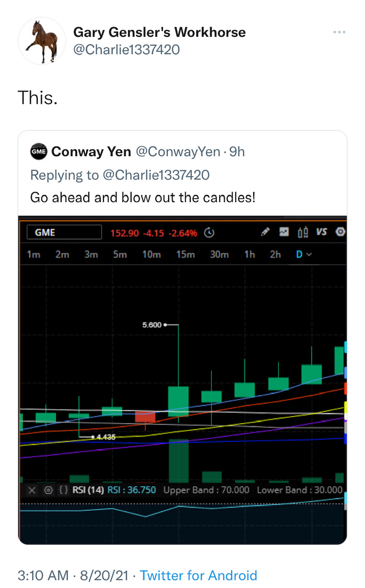Switch to the 1h timeframe
This screenshot has width=365, height=588.
[x=250, y=254]
